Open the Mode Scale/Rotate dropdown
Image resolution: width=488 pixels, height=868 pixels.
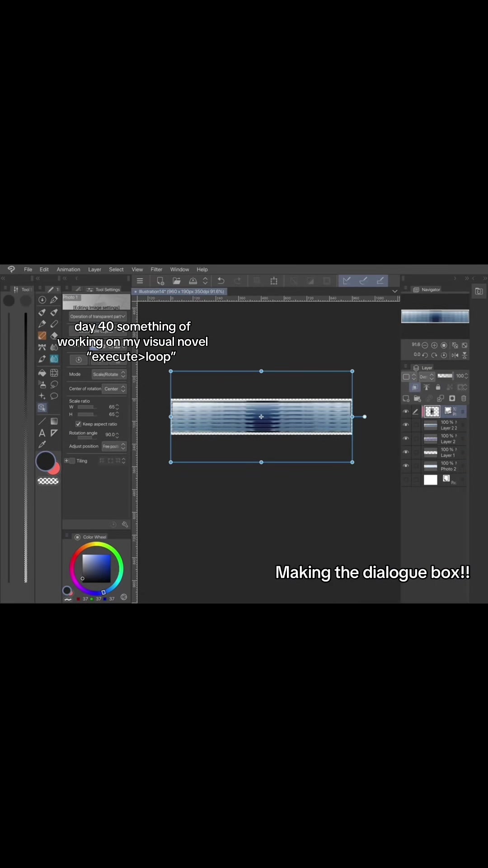click(108, 374)
